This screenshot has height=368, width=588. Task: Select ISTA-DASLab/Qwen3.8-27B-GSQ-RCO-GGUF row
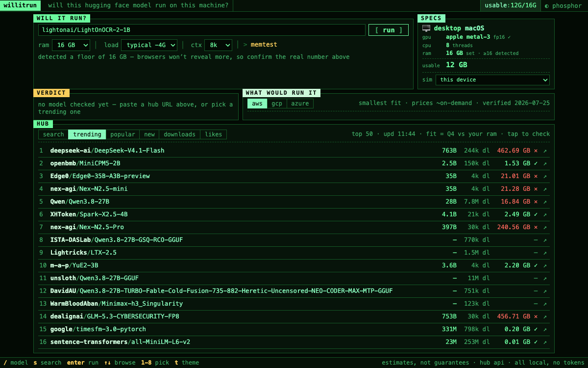(x=294, y=240)
